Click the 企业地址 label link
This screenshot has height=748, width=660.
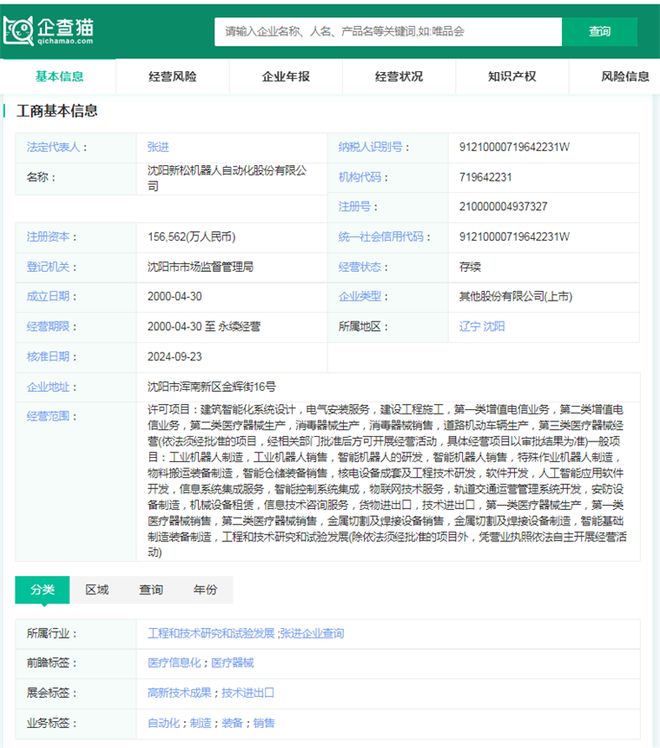coord(48,387)
